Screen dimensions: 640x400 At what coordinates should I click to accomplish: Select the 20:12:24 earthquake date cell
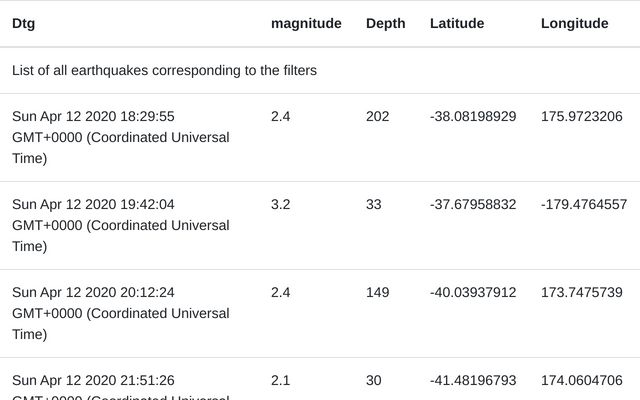[120, 313]
